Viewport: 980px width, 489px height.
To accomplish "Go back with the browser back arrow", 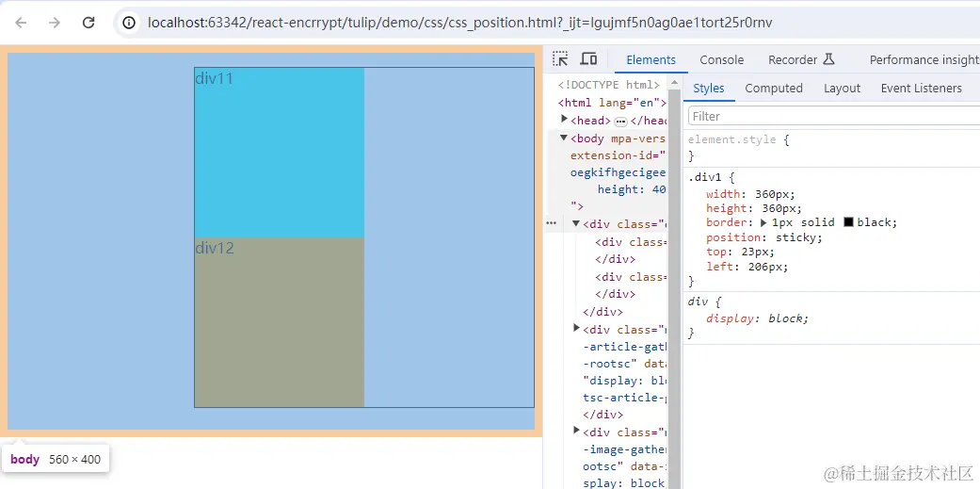I will 22,23.
